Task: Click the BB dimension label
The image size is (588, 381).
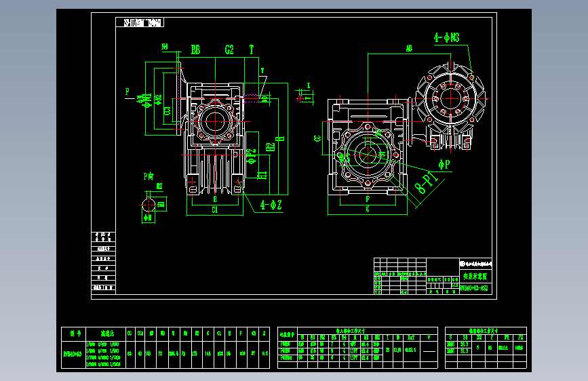Action: pos(195,50)
